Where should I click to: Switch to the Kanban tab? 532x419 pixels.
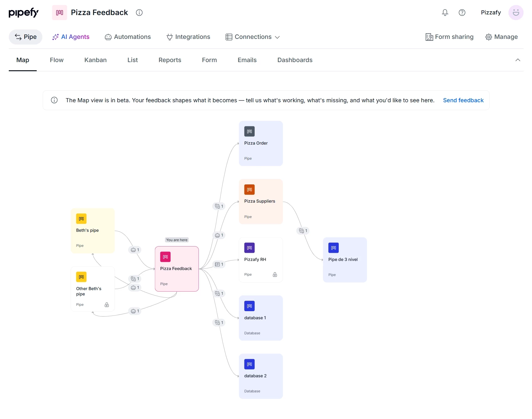[95, 60]
